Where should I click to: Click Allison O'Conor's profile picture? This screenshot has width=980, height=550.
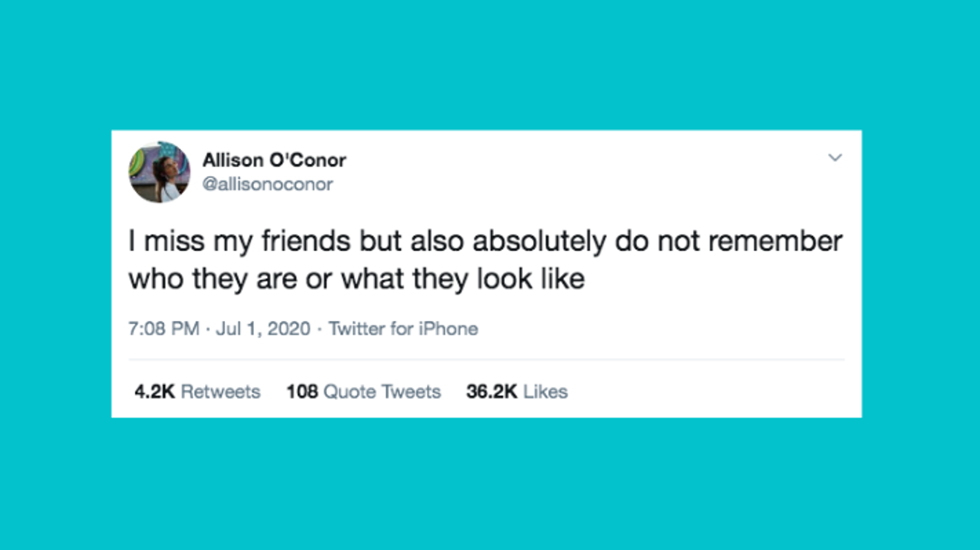click(160, 172)
